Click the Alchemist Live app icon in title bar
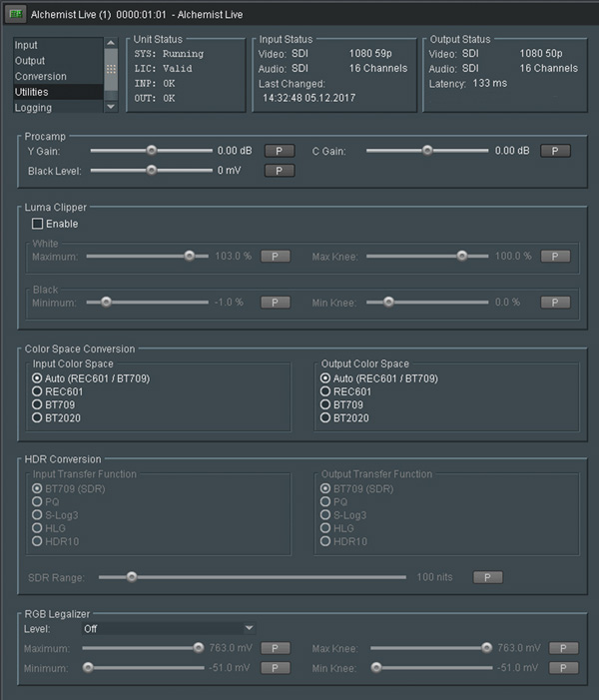 click(x=16, y=14)
